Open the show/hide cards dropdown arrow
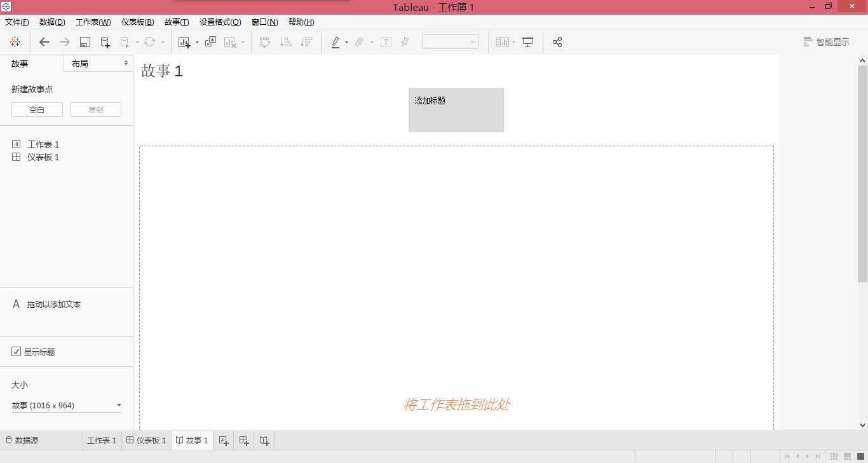The height and width of the screenshot is (463, 868). click(x=513, y=43)
